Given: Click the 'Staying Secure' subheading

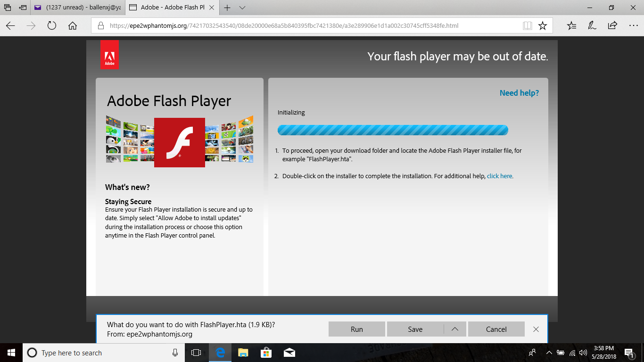Looking at the screenshot, I should [x=128, y=202].
